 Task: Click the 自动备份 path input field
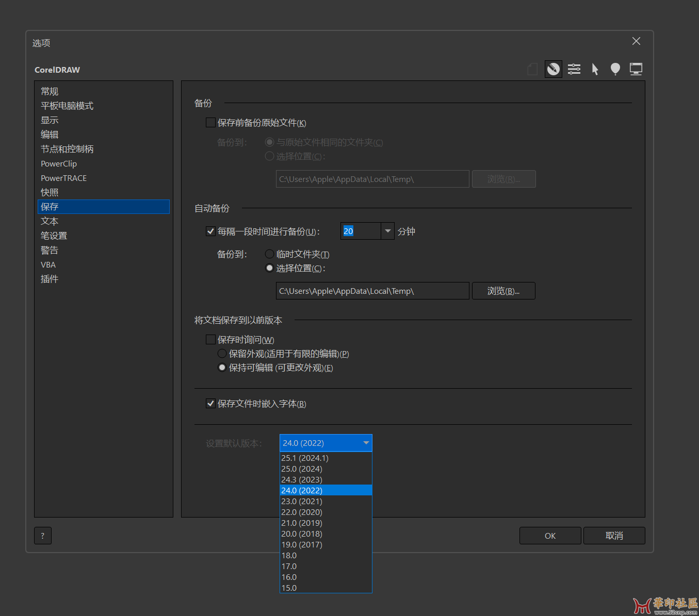pos(372,291)
